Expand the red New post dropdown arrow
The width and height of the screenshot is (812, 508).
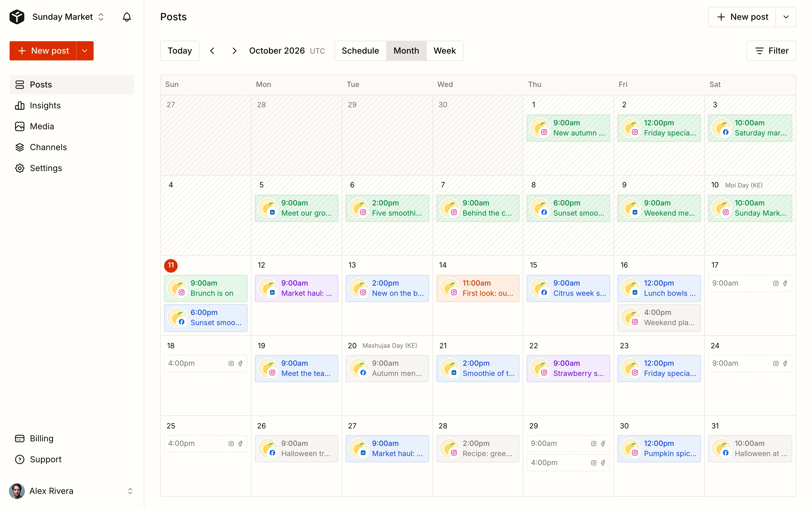(85, 51)
